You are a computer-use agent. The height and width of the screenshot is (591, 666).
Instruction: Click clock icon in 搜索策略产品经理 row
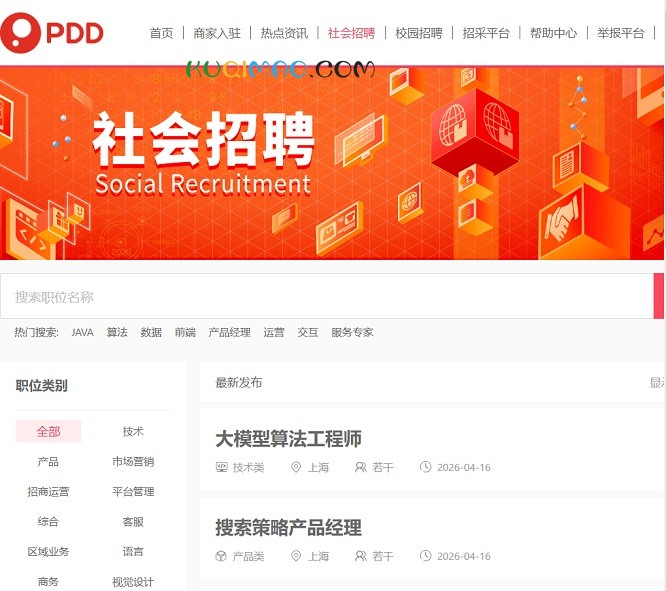click(426, 556)
